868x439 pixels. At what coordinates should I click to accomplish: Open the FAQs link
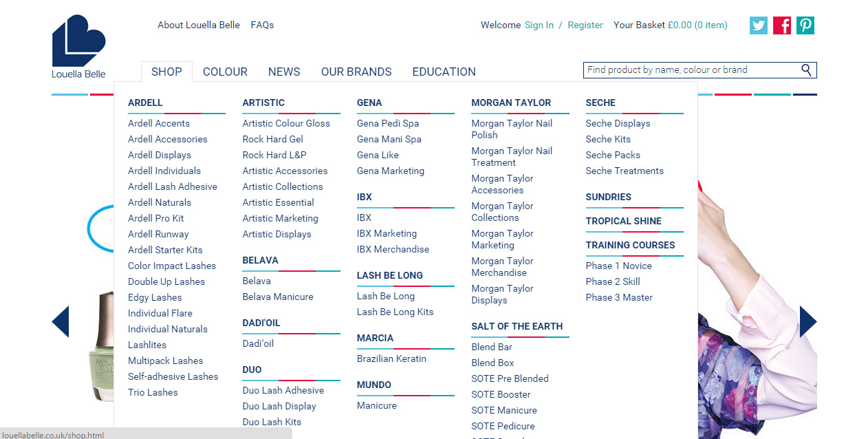pyautogui.click(x=262, y=25)
